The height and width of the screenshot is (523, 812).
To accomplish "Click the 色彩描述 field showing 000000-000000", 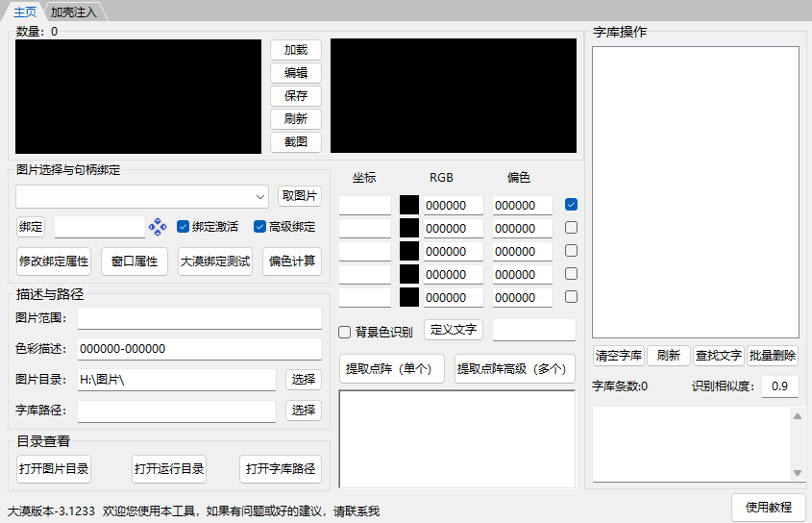I will click(x=199, y=349).
